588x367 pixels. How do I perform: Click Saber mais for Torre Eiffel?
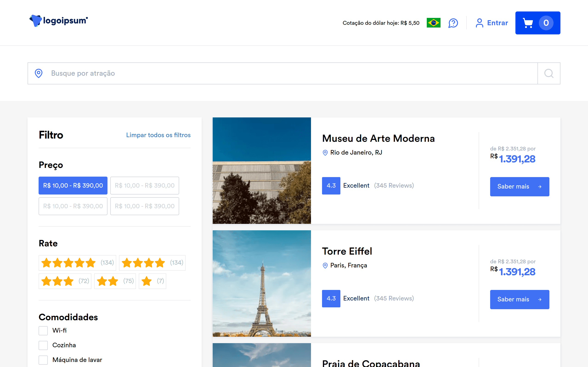[x=519, y=299]
